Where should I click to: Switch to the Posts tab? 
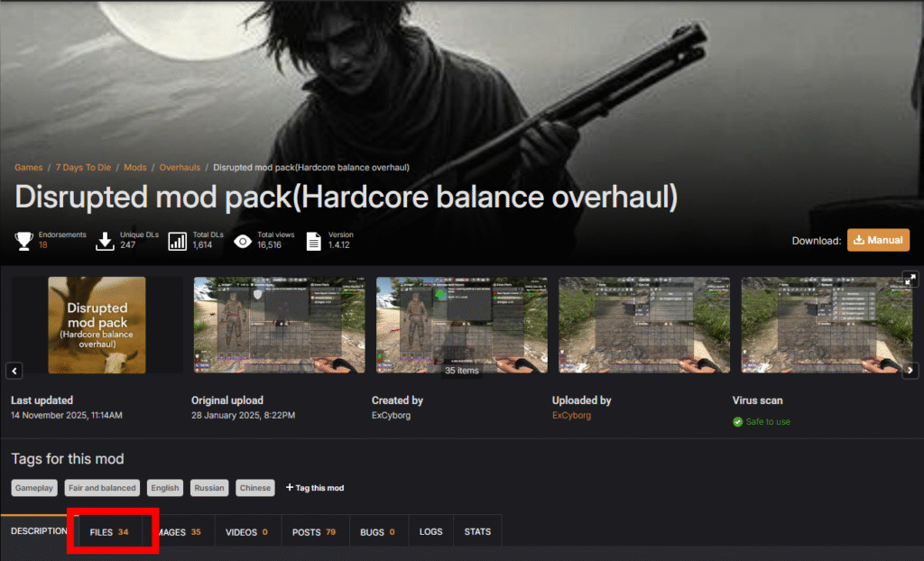314,532
